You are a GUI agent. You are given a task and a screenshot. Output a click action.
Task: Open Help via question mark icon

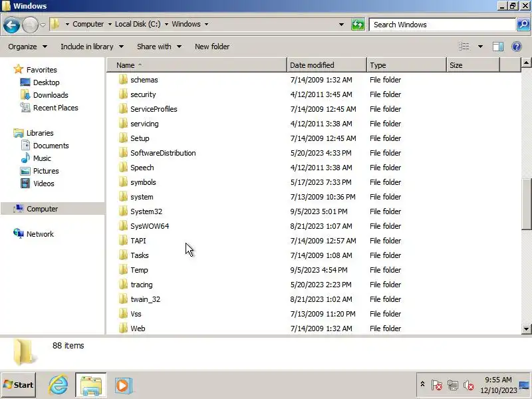click(517, 47)
